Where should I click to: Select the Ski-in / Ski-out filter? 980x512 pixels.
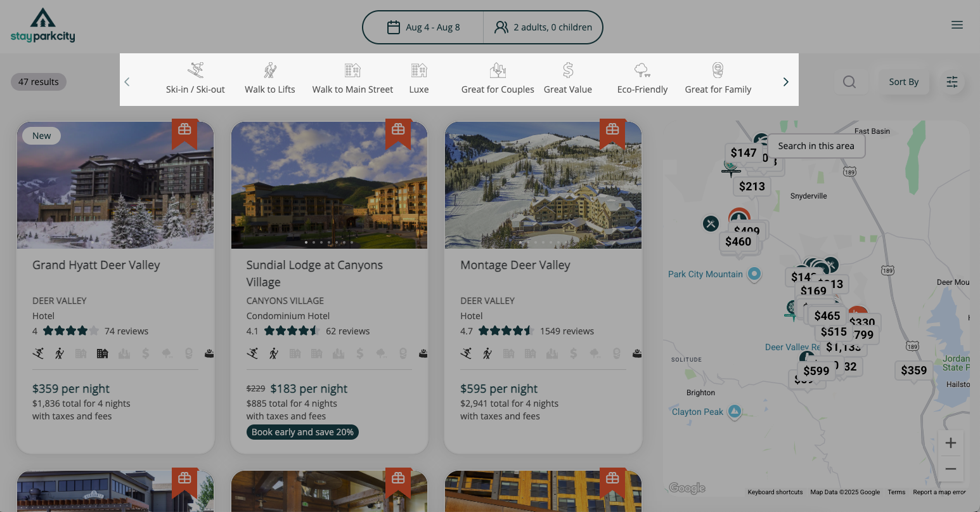195,79
